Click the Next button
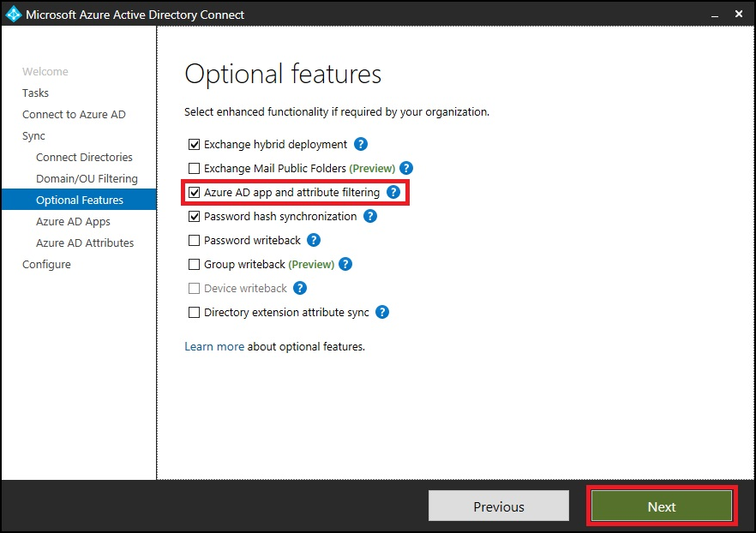This screenshot has height=533, width=756. (x=661, y=506)
